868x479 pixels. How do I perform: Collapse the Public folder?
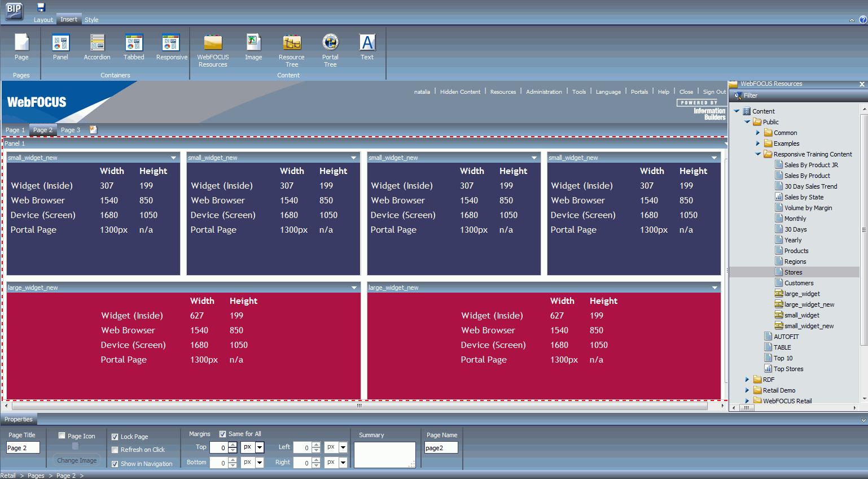[x=747, y=122]
